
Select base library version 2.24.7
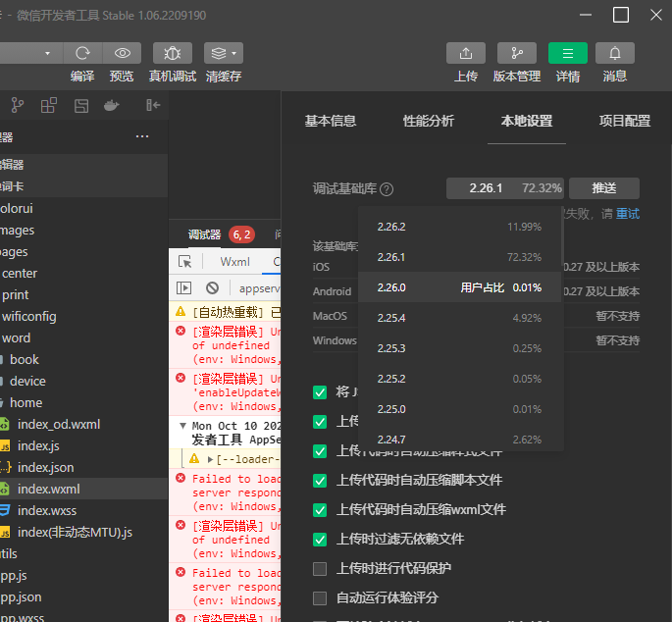[459, 439]
